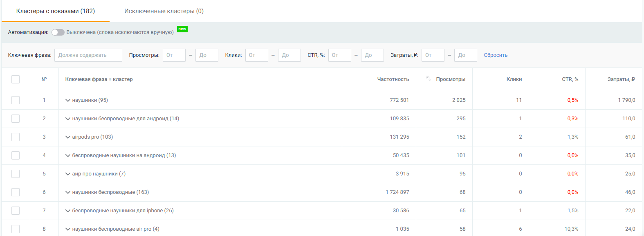Expand беспроводные наушники для iphone (26) cluster
The image size is (644, 236).
68,211
